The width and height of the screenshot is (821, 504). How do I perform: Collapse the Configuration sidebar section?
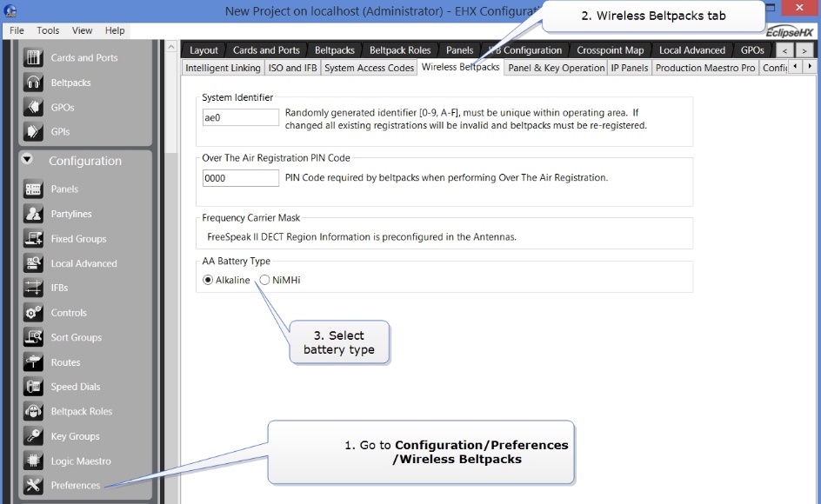27,160
